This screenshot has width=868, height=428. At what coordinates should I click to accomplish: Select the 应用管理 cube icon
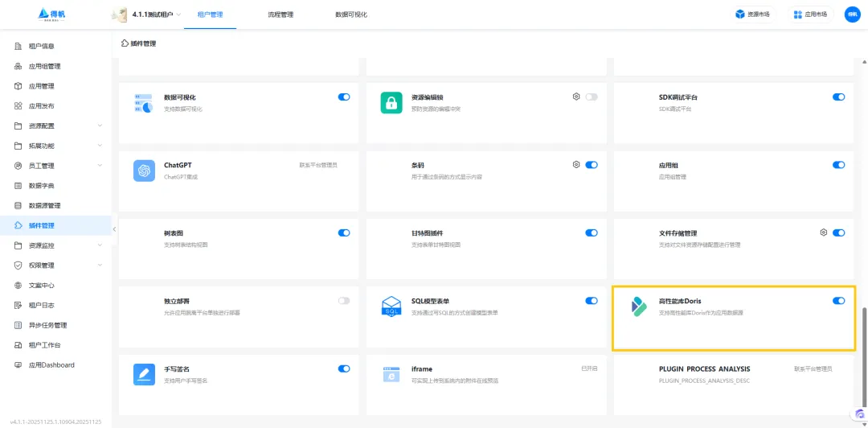pos(18,86)
